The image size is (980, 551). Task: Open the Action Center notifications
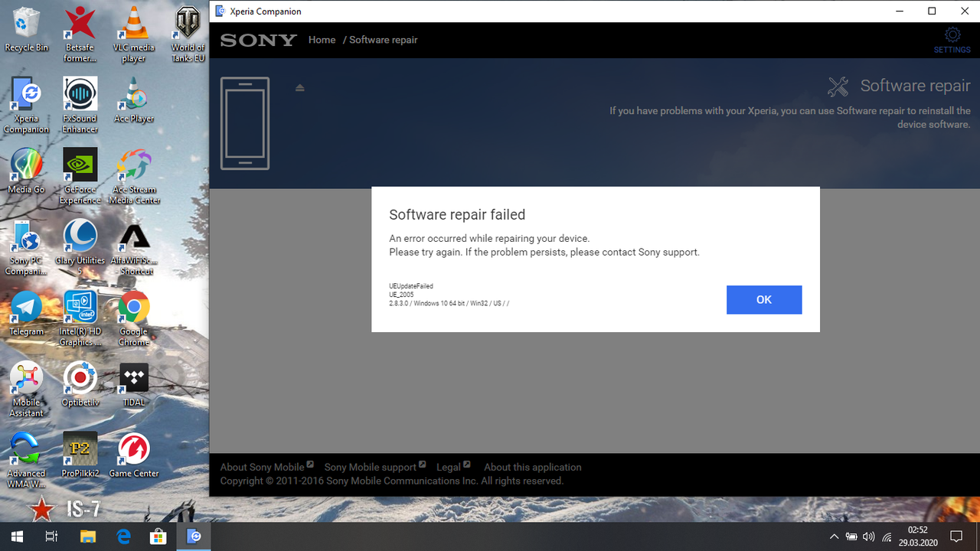[x=956, y=536]
